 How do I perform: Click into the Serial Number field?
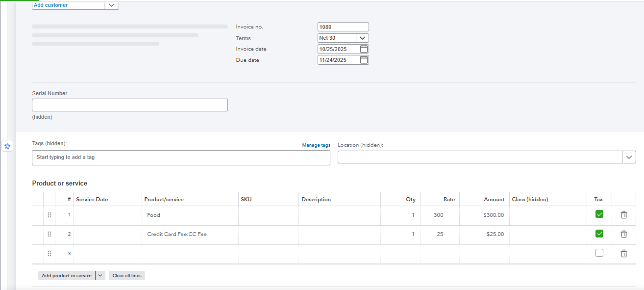tap(130, 105)
